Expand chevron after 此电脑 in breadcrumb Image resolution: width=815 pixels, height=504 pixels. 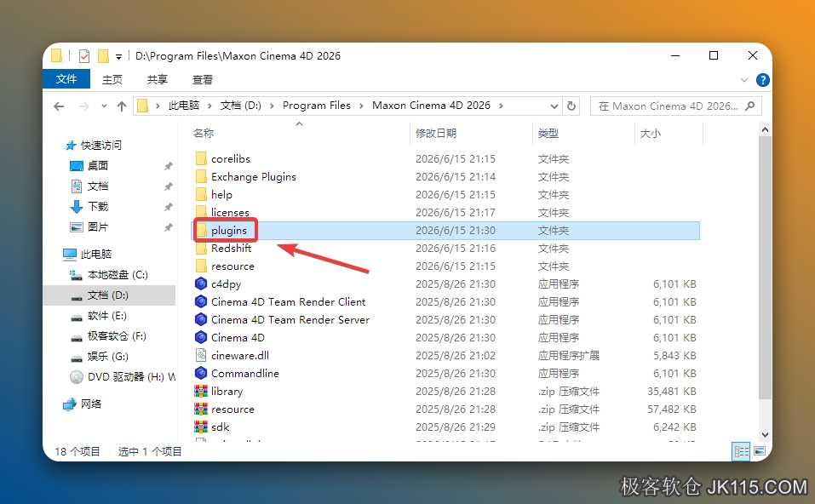click(209, 106)
